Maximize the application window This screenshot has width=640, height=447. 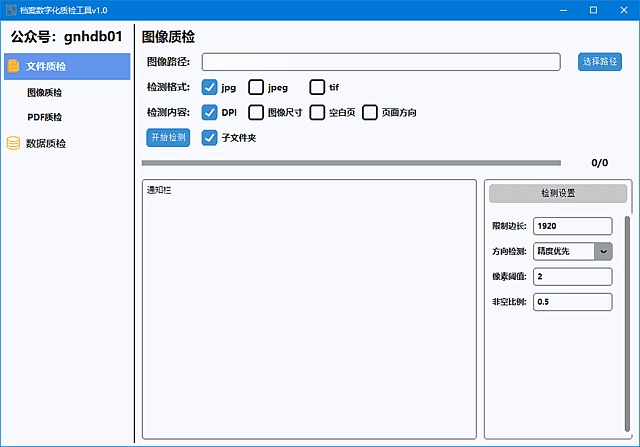coord(593,9)
